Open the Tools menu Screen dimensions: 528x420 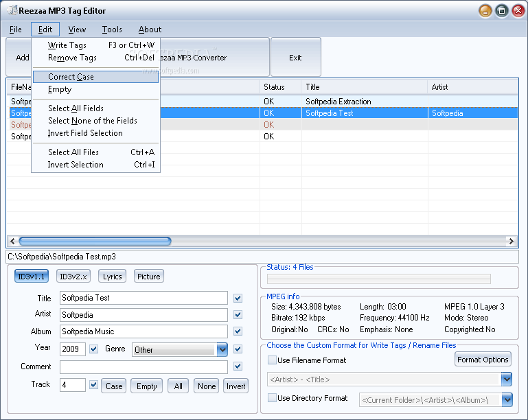pyautogui.click(x=112, y=30)
